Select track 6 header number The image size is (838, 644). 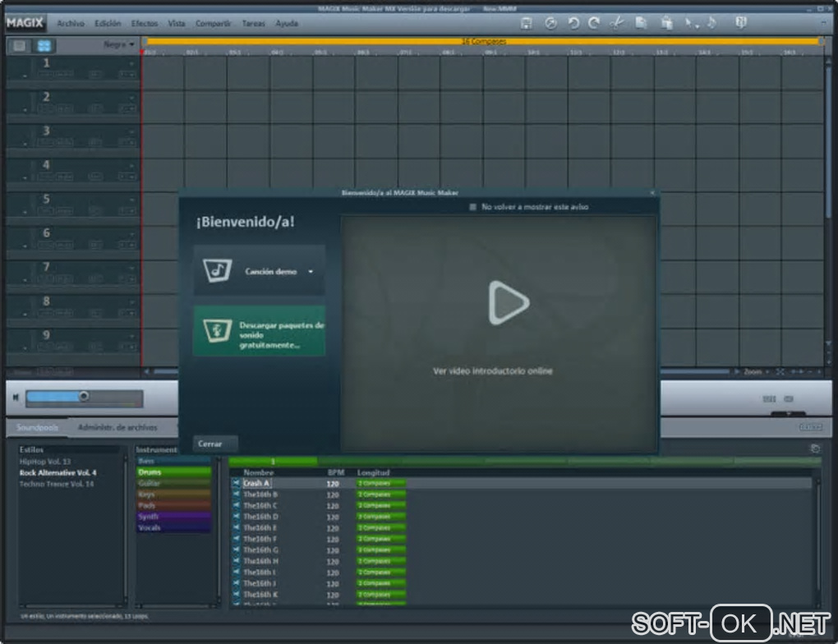pos(47,233)
